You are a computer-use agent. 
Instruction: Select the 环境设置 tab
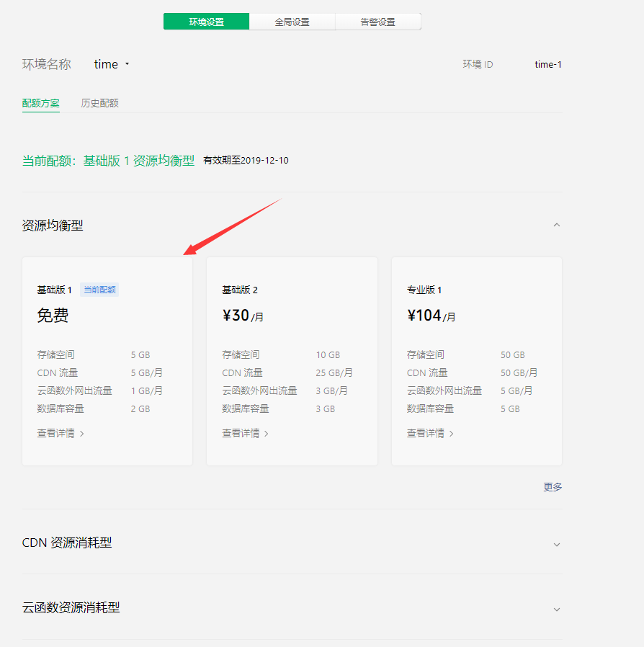click(x=206, y=21)
